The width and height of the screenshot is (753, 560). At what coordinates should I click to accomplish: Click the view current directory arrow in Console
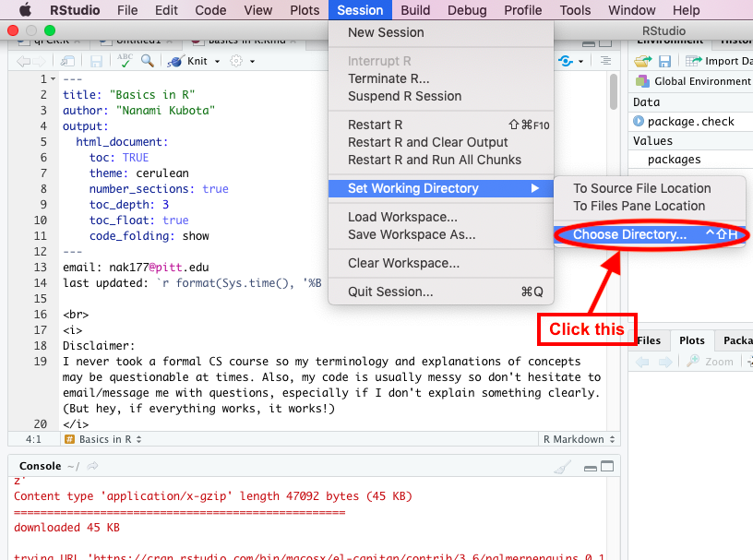pos(92,465)
